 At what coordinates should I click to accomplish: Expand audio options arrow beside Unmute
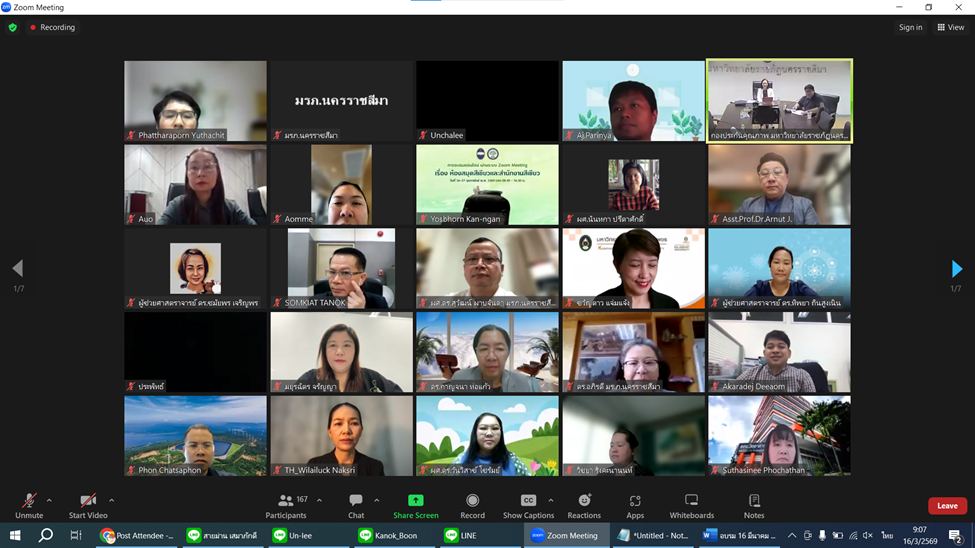point(49,500)
